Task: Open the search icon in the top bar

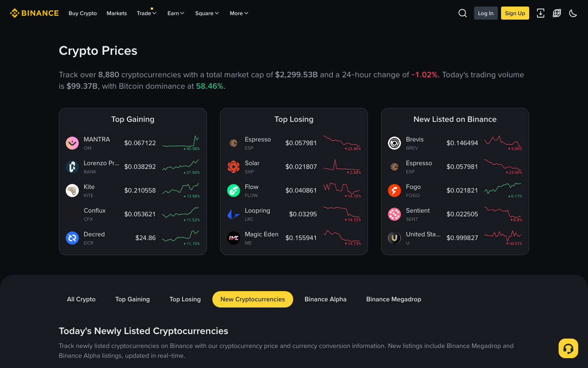Action: coord(462,13)
